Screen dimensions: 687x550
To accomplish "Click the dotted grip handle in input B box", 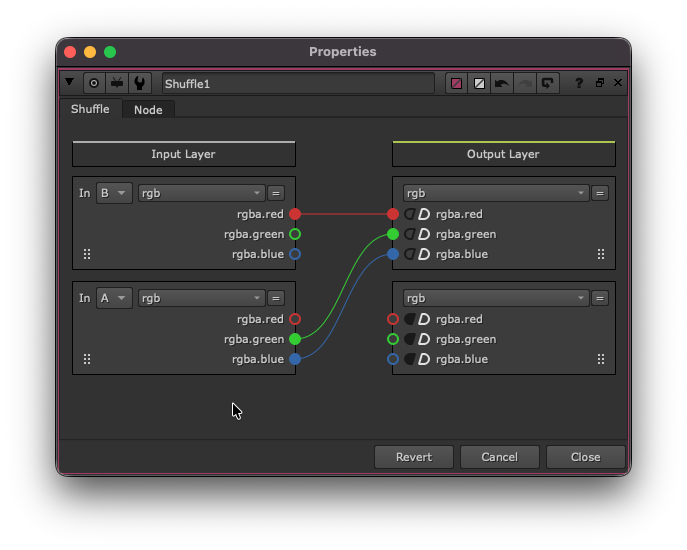I will 87,254.
